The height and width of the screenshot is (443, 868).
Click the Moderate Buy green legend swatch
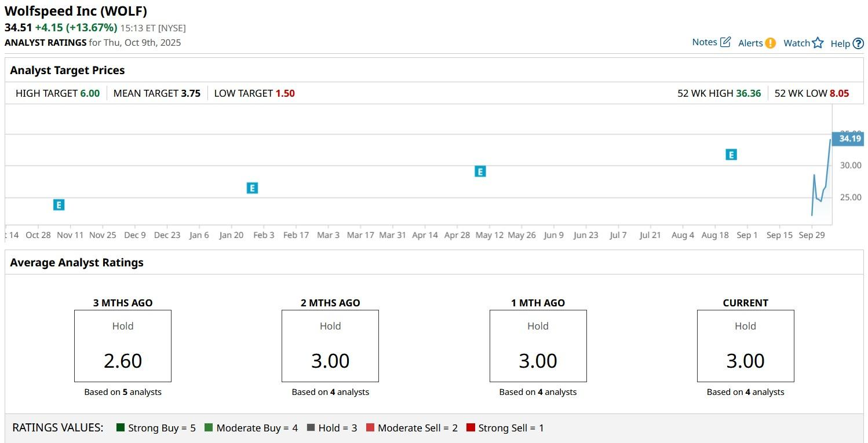click(209, 428)
